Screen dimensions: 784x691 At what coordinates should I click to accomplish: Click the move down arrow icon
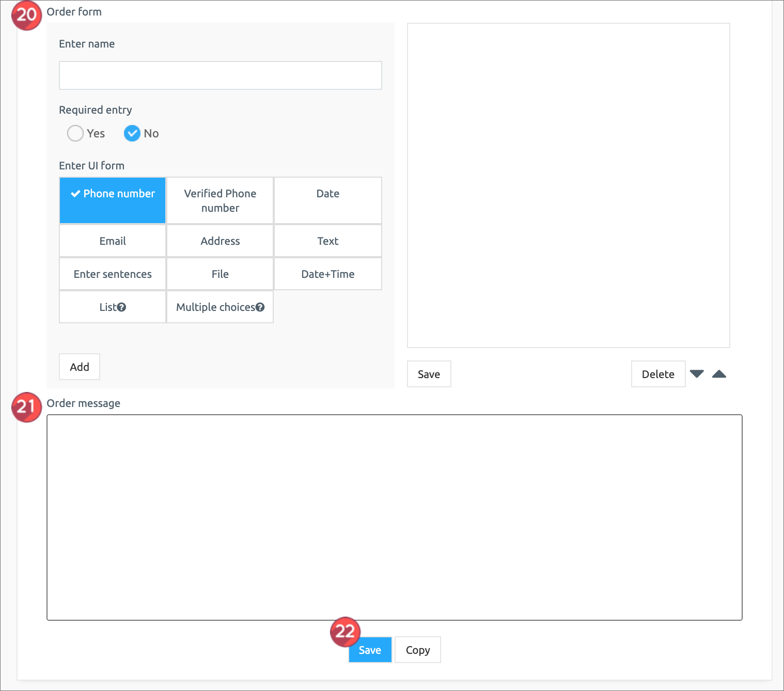pyautogui.click(x=697, y=374)
